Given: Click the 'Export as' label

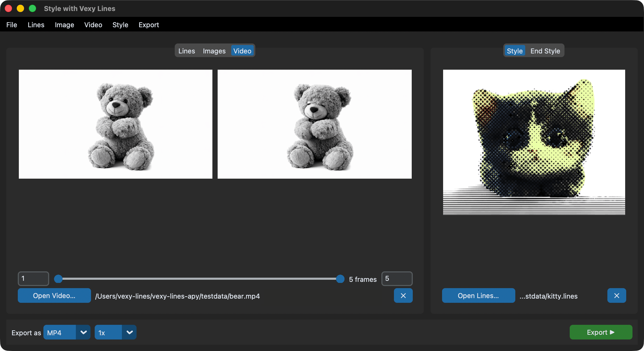Looking at the screenshot, I should click(26, 333).
